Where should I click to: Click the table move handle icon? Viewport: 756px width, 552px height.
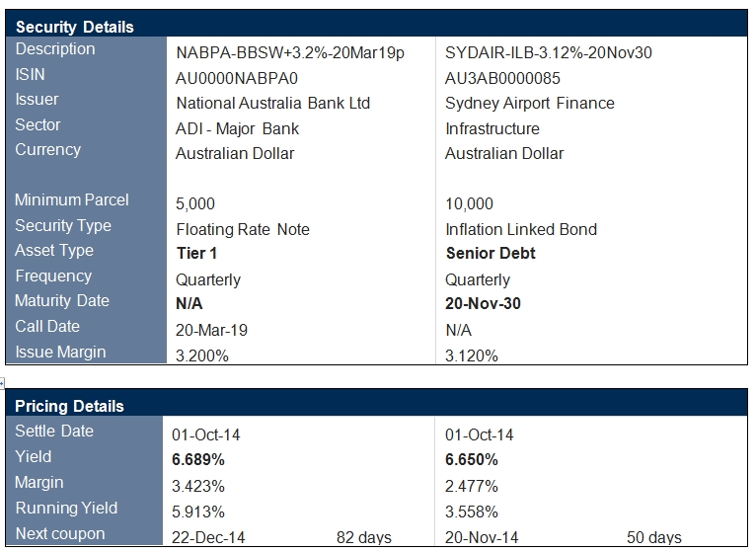point(2,383)
